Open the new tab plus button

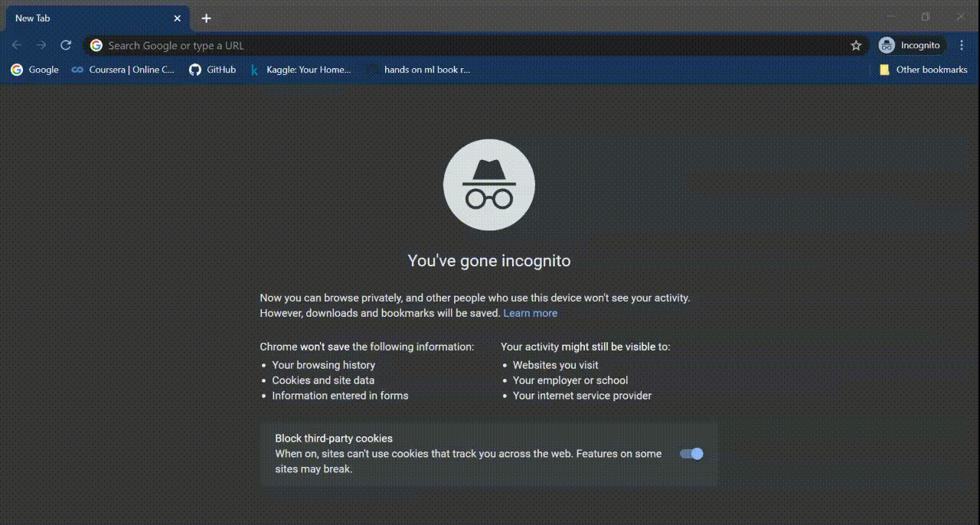[x=206, y=18]
